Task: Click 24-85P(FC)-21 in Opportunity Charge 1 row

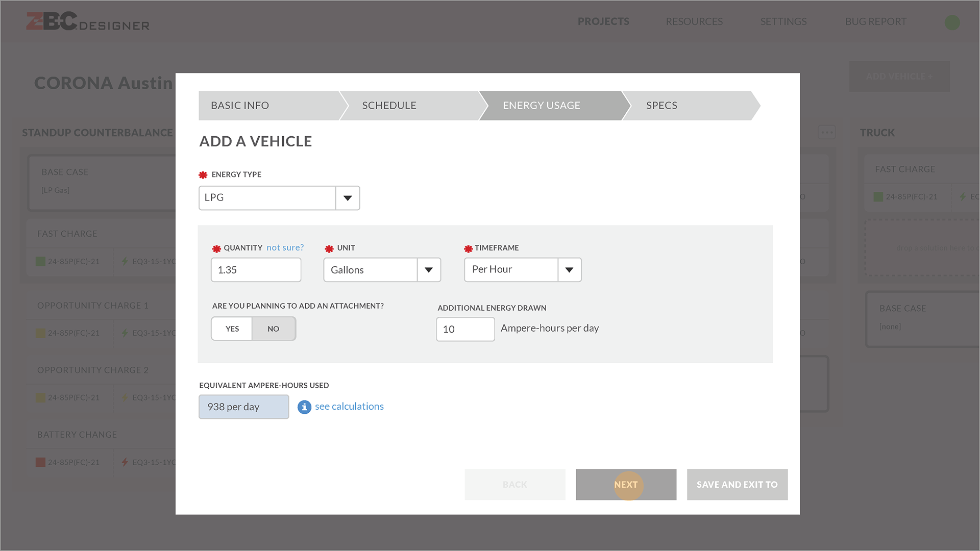Action: click(x=73, y=333)
